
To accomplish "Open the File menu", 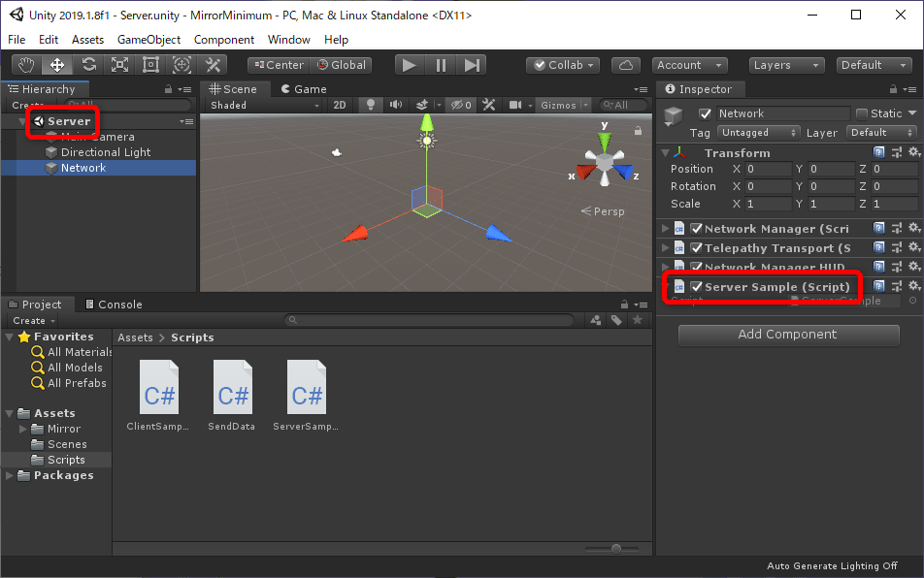I will click(16, 40).
